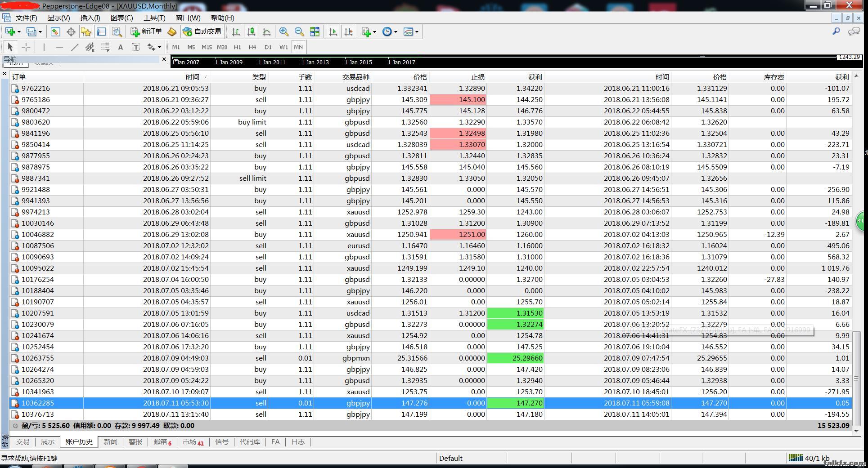This screenshot has height=468, width=868.
Task: Toggle M30 timeframe
Action: [x=222, y=47]
